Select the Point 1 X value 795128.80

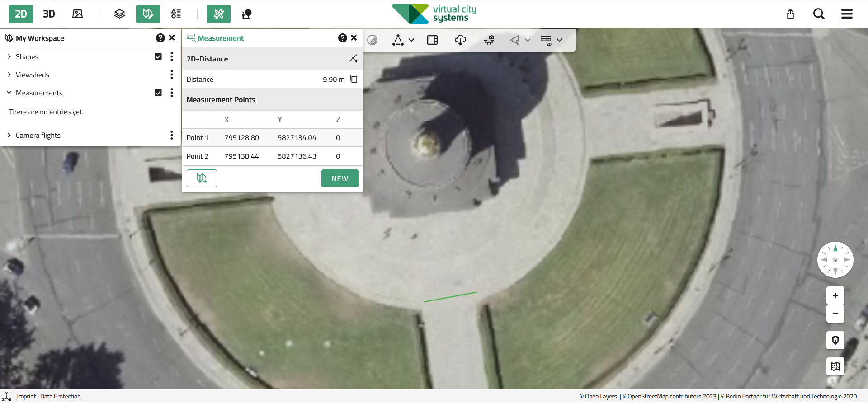[x=242, y=138]
